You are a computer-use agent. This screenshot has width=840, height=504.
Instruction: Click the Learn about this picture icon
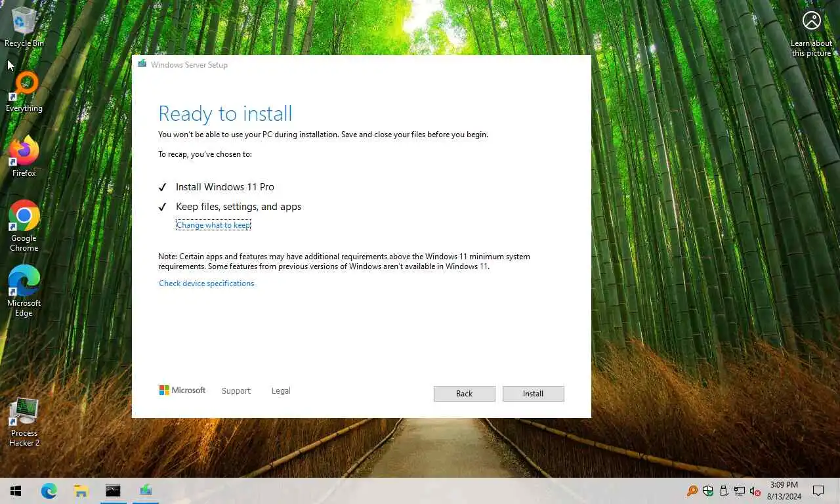(812, 33)
